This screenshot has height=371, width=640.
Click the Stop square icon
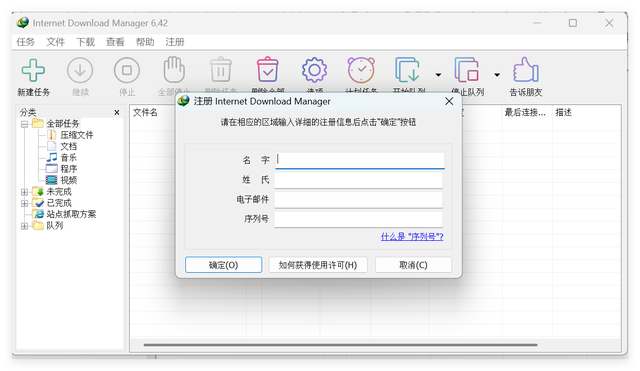[x=127, y=70]
